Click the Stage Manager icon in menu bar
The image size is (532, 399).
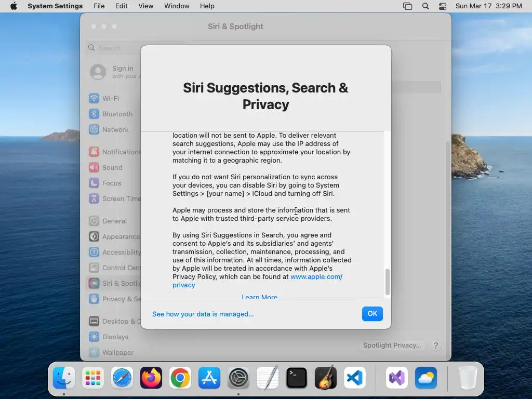407,6
